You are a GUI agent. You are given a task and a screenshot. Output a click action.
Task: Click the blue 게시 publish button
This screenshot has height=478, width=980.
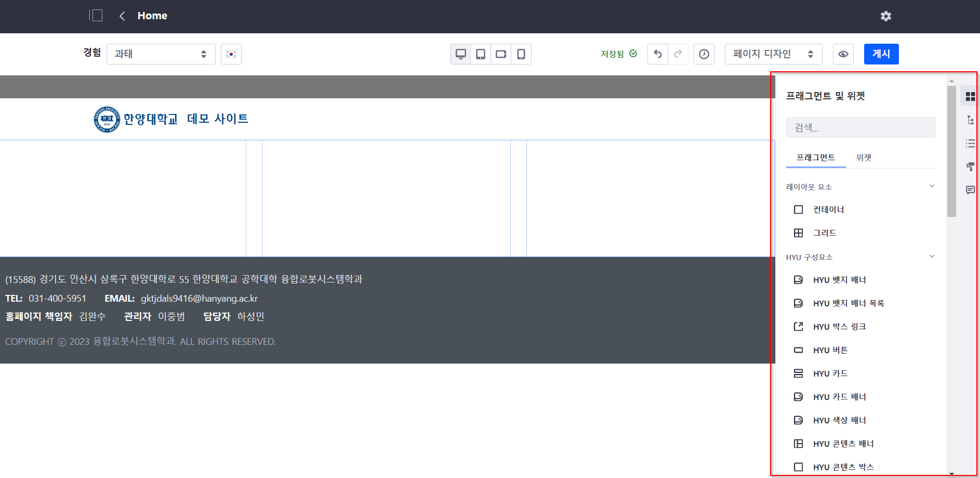point(881,54)
